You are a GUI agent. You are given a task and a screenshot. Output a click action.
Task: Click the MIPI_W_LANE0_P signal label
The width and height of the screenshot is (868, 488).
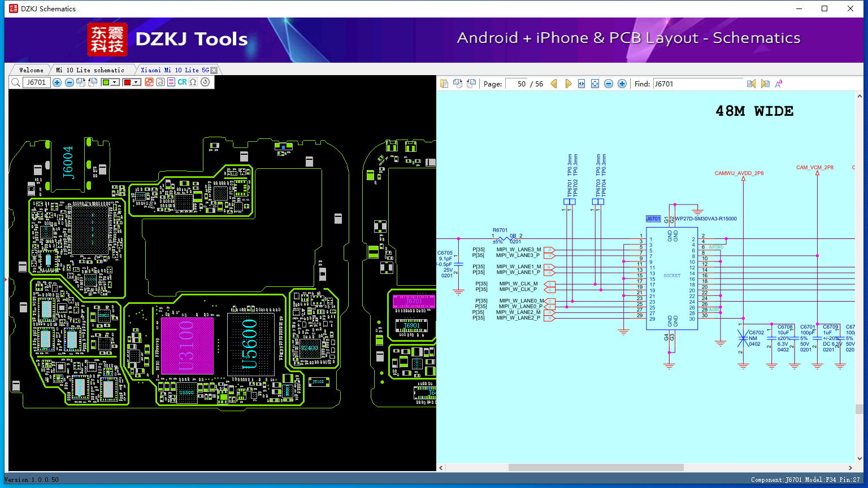click(519, 307)
